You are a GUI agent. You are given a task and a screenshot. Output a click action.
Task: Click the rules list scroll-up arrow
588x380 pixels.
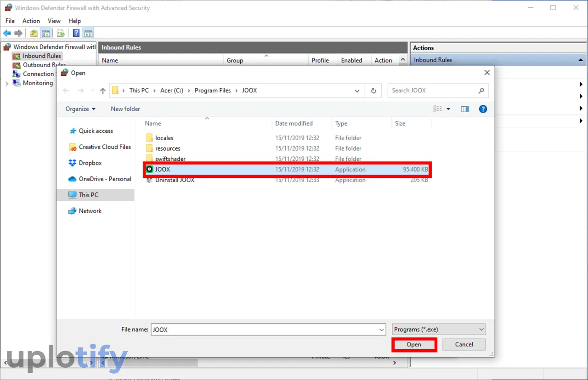pos(403,60)
